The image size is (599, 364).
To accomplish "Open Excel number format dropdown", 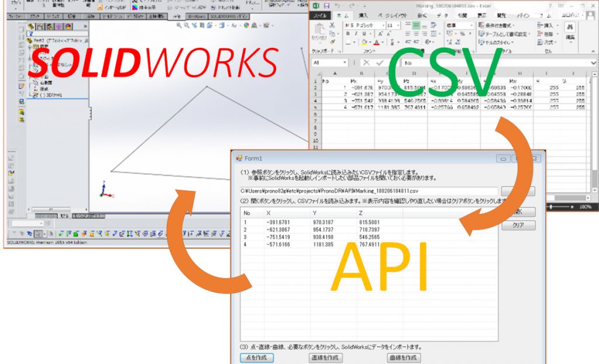I will tap(471, 25).
